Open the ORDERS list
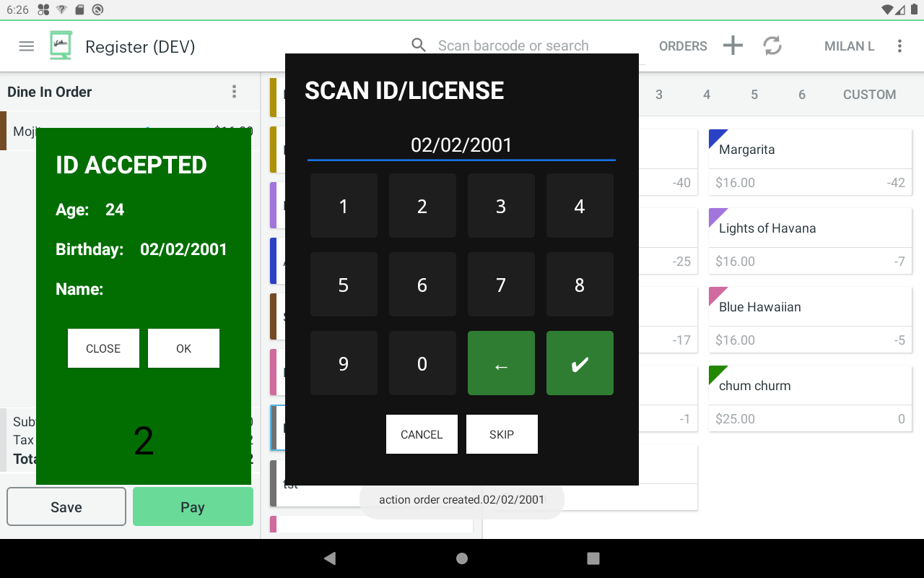Viewport: 924px width, 578px height. (x=683, y=46)
